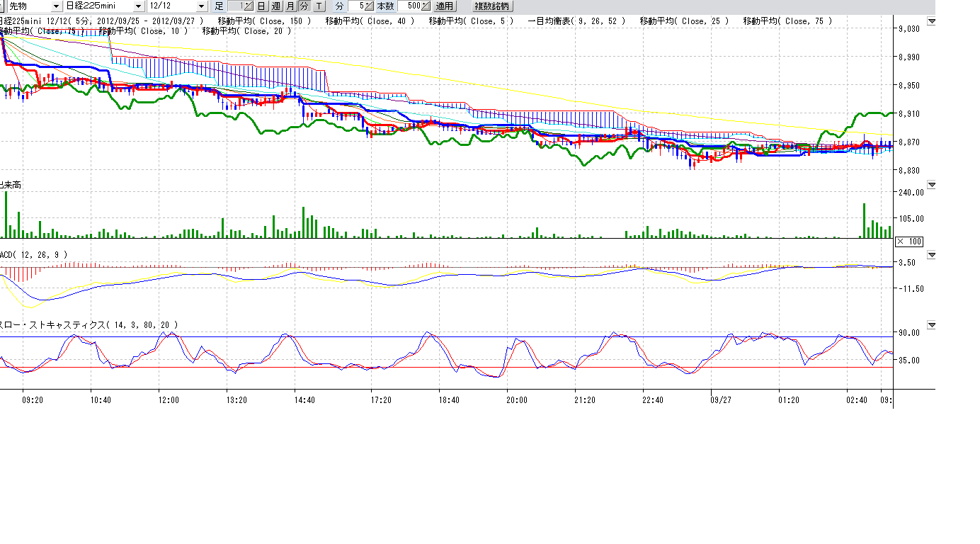Open the 日経225mini symbol dropdown

(137, 6)
